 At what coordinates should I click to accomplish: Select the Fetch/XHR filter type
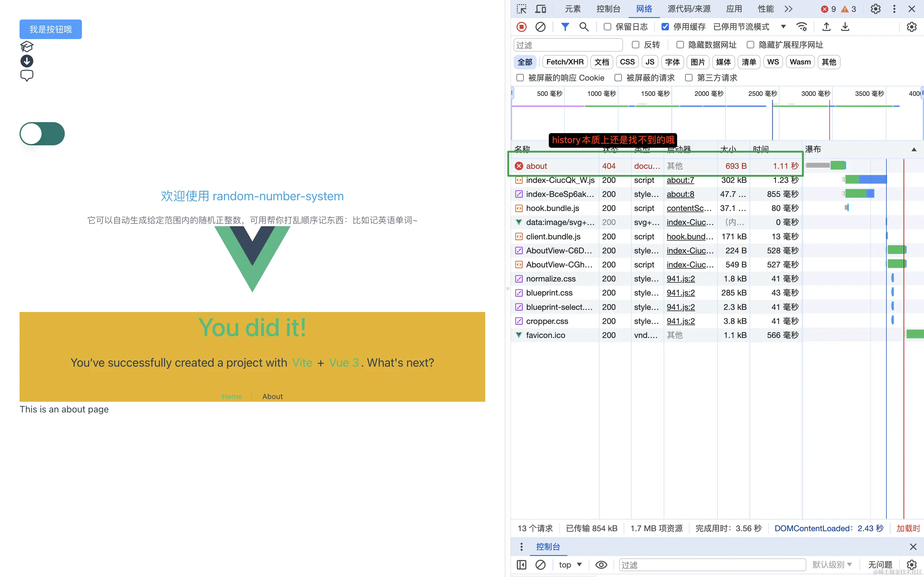click(x=564, y=62)
